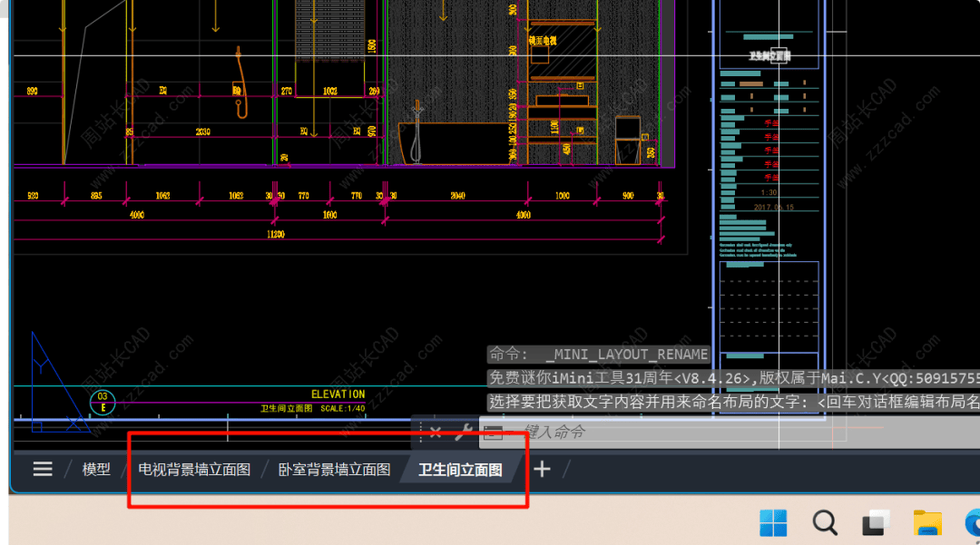Open Windows taskbar search magnifier
This screenshot has height=545, width=980.
(x=824, y=522)
